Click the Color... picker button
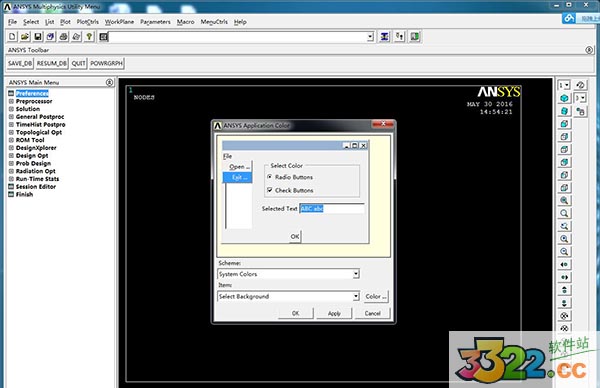This screenshot has height=388, width=600. click(376, 297)
